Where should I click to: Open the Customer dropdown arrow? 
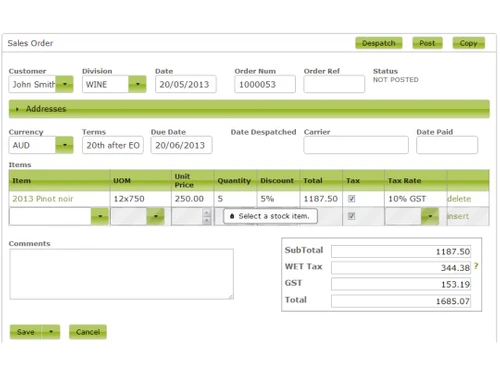[65, 84]
